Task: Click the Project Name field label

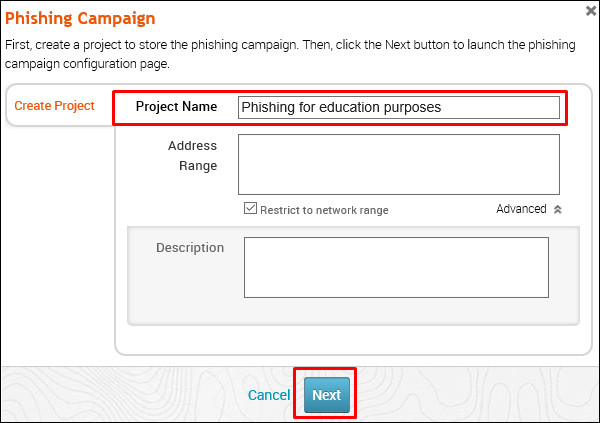Action: click(177, 106)
